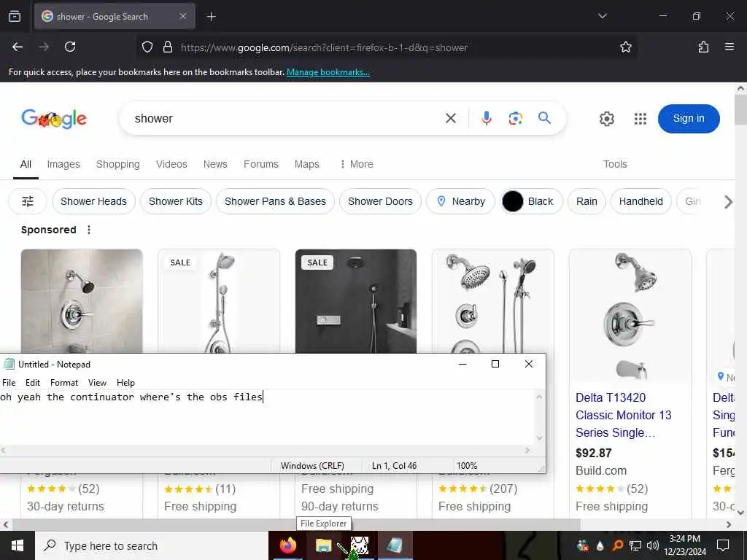Open File Explorer from the taskbar
This screenshot has width=747, height=560.
tap(323, 545)
